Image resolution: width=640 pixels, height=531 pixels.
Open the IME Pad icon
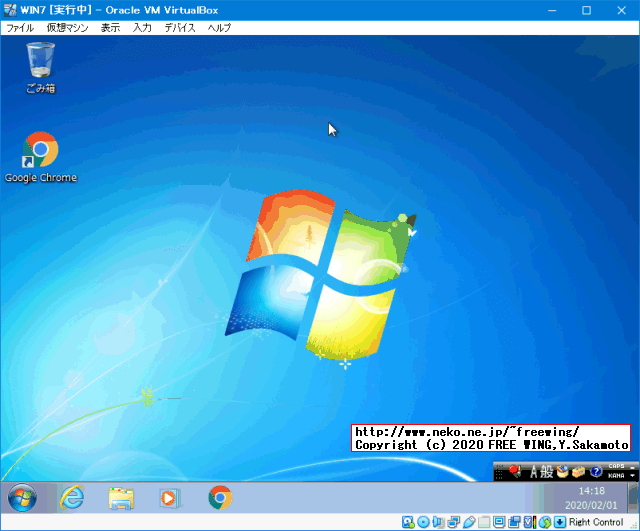point(562,471)
